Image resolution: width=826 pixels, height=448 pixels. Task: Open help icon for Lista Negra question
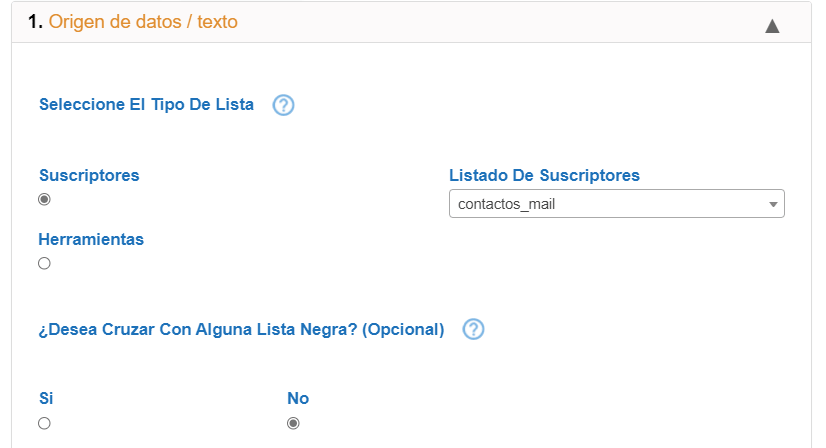pos(473,329)
